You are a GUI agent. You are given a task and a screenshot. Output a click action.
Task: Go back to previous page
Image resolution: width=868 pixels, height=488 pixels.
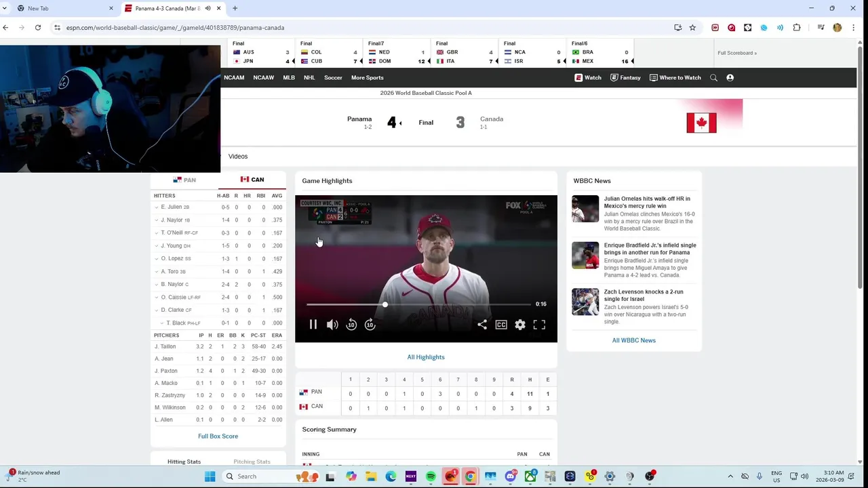(5, 28)
